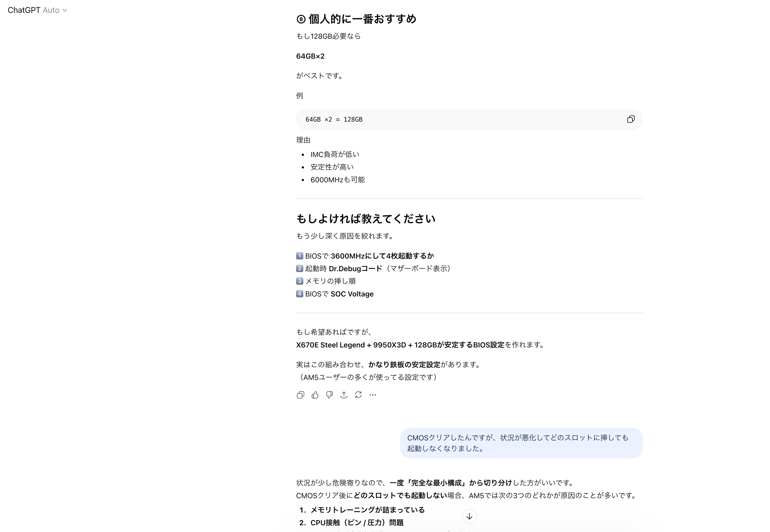Share the response via upload icon
The width and height of the screenshot is (770, 532).
[x=344, y=395]
